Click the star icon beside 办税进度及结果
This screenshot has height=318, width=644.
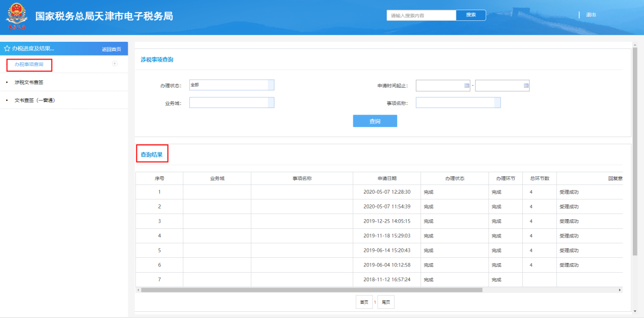click(x=7, y=49)
